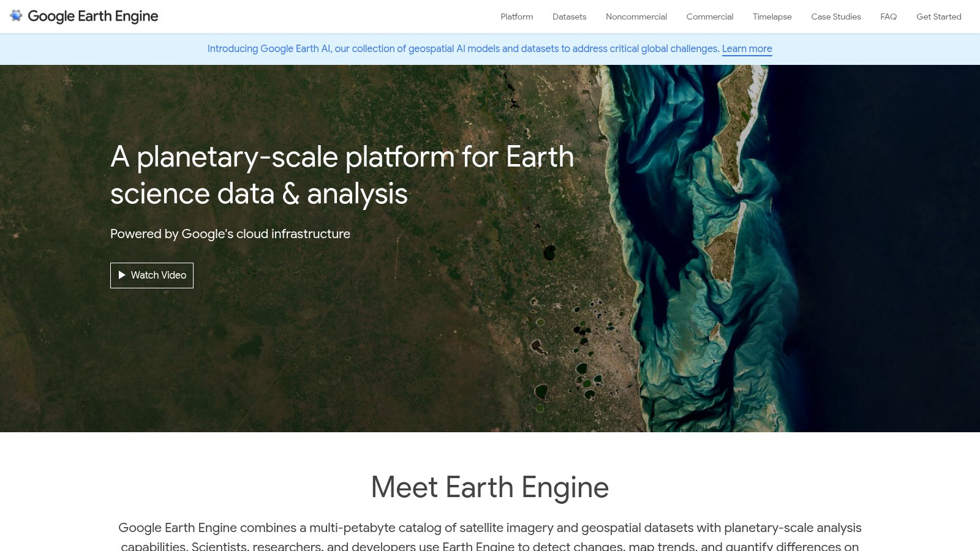Follow the Learn more banner link

747,49
